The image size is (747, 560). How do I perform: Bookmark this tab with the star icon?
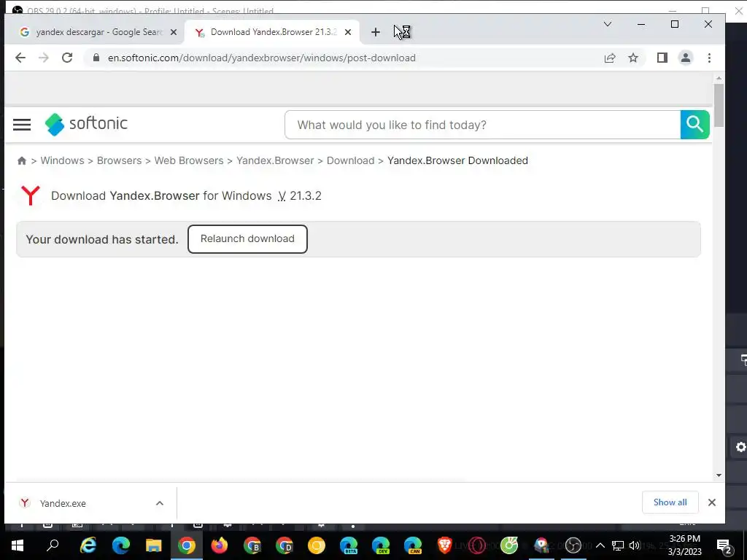633,58
